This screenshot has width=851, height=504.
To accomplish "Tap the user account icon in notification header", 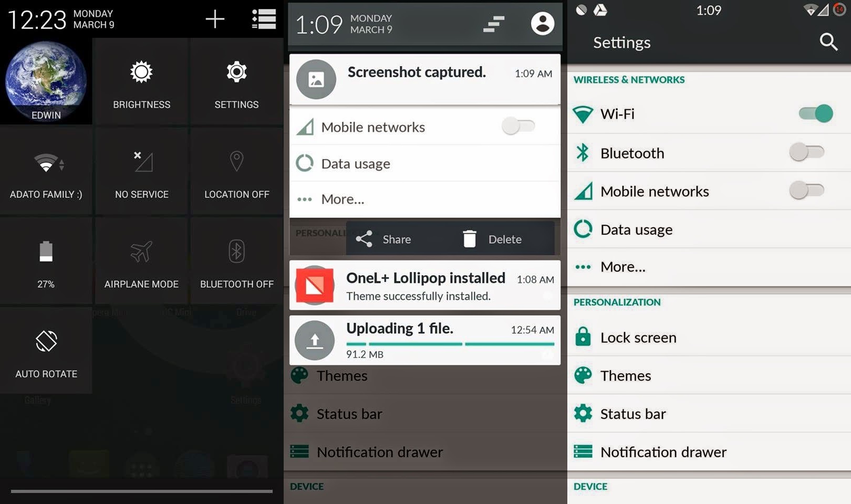I will coord(543,24).
